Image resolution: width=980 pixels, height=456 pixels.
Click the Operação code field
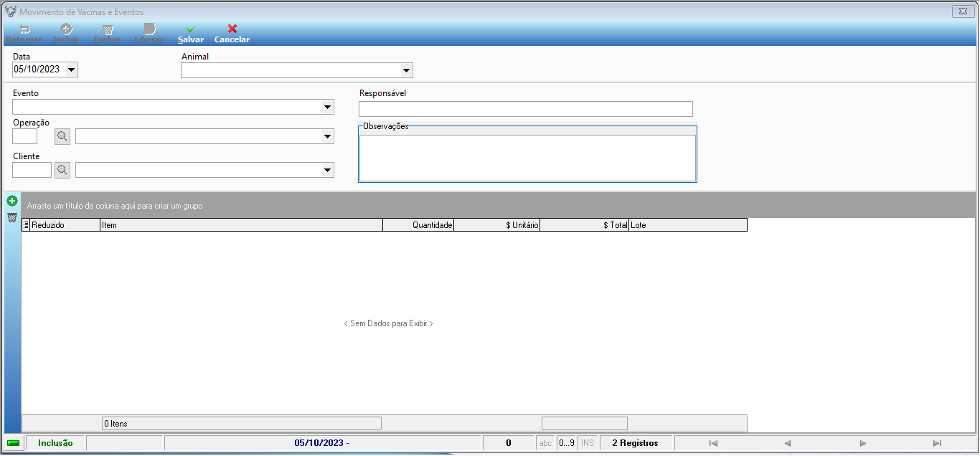25,136
